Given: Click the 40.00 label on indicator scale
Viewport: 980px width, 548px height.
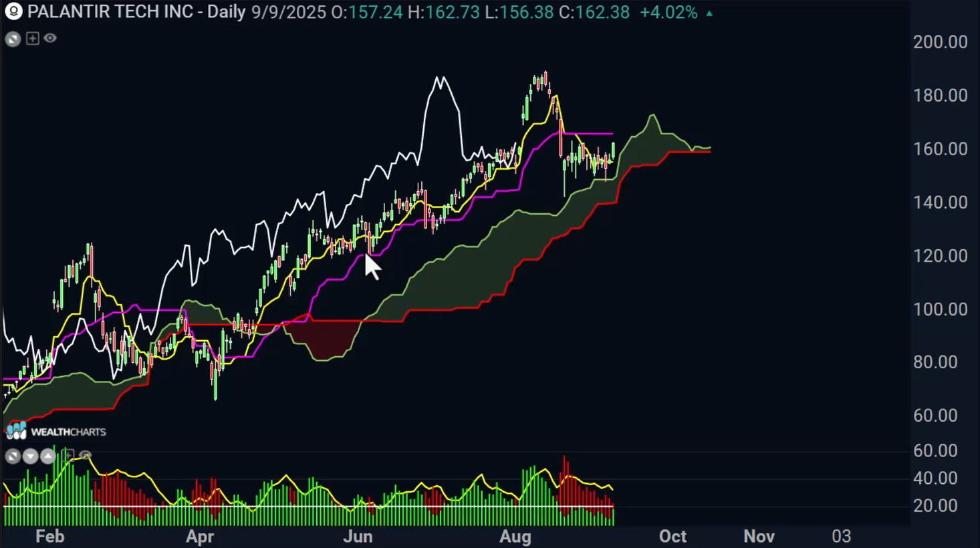Looking at the screenshot, I should click(x=935, y=478).
